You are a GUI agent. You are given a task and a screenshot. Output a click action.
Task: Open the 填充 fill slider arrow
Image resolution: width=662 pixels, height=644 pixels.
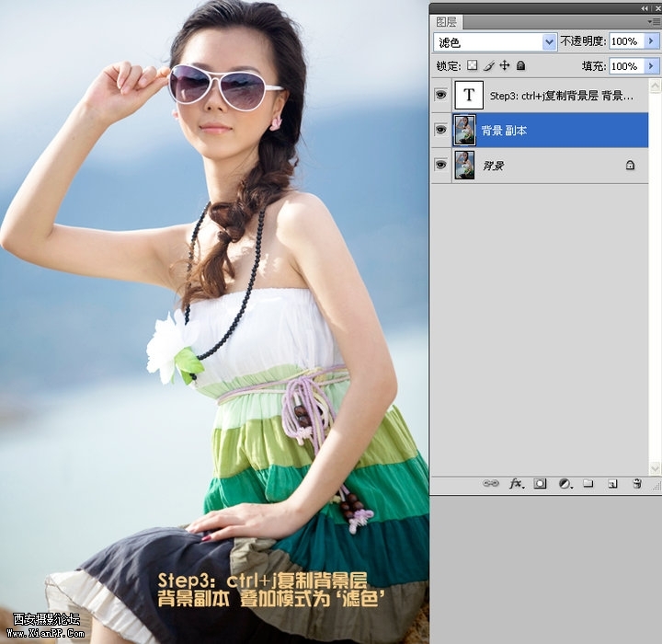point(652,66)
